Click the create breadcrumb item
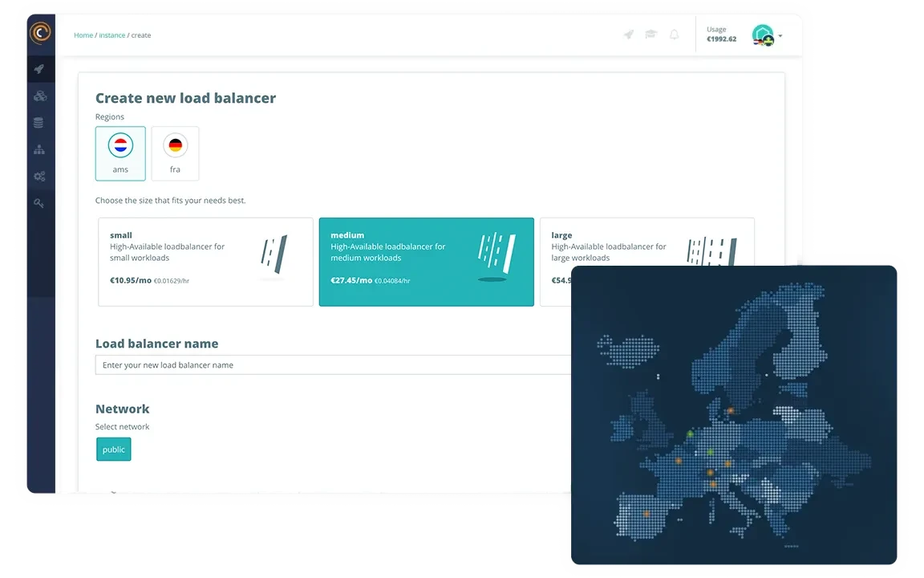924x578 pixels. pos(140,35)
